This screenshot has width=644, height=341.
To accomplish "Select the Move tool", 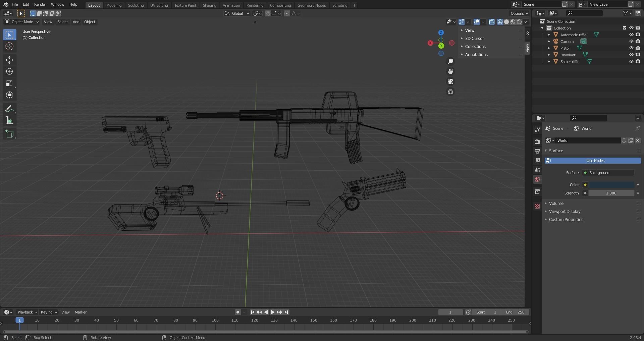I will (x=9, y=60).
